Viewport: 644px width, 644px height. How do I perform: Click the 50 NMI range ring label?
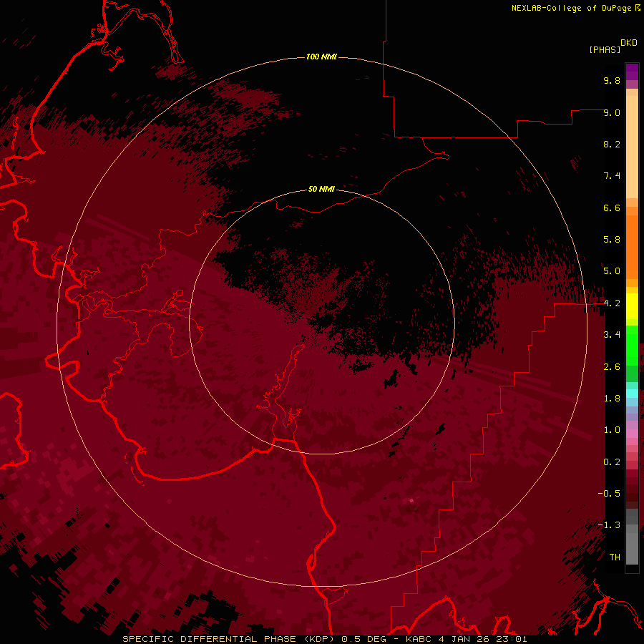(321, 189)
